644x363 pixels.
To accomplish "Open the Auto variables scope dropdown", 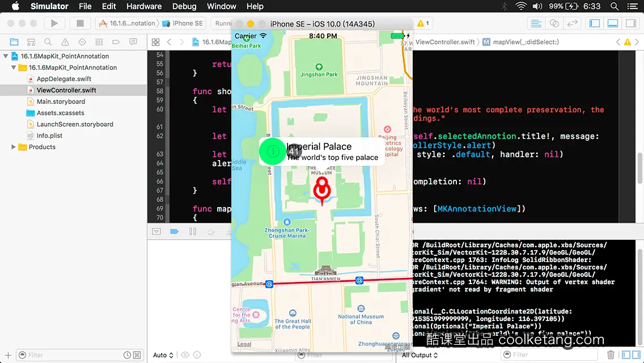I will [163, 355].
